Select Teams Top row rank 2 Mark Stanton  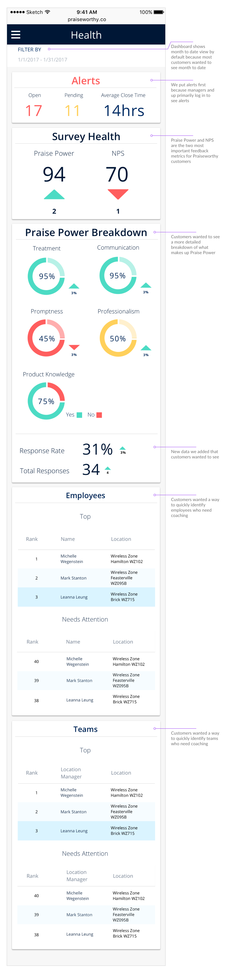[86, 812]
